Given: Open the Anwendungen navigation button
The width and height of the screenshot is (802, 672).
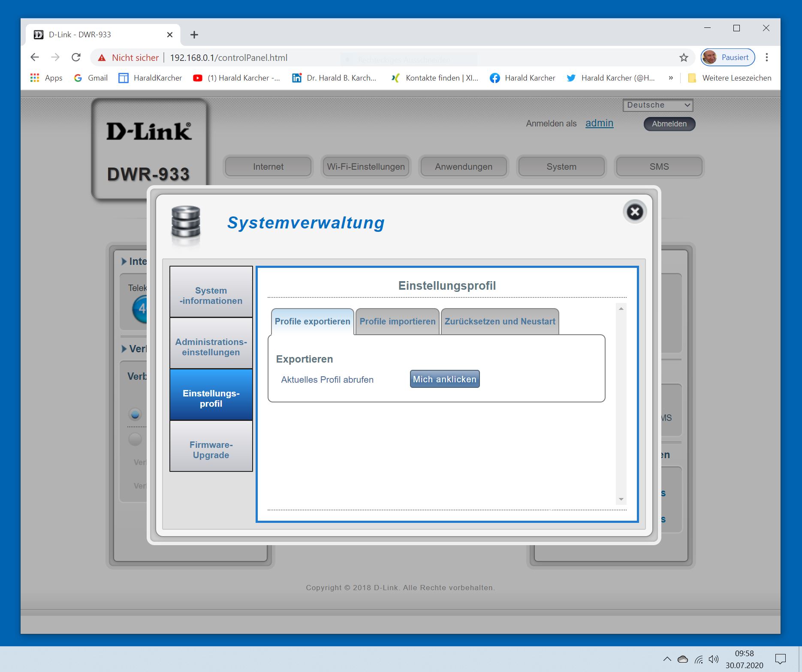Looking at the screenshot, I should coord(464,167).
